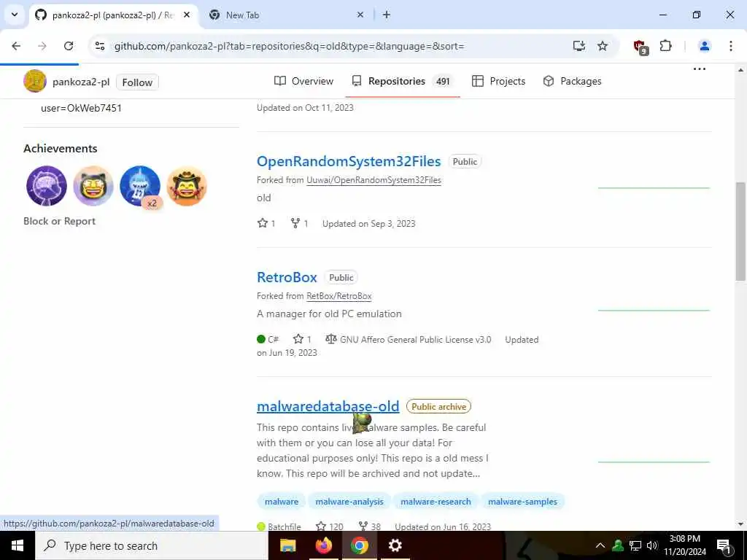Click the purple Galaxy Brain achievement badge
The width and height of the screenshot is (747, 560).
point(47,186)
